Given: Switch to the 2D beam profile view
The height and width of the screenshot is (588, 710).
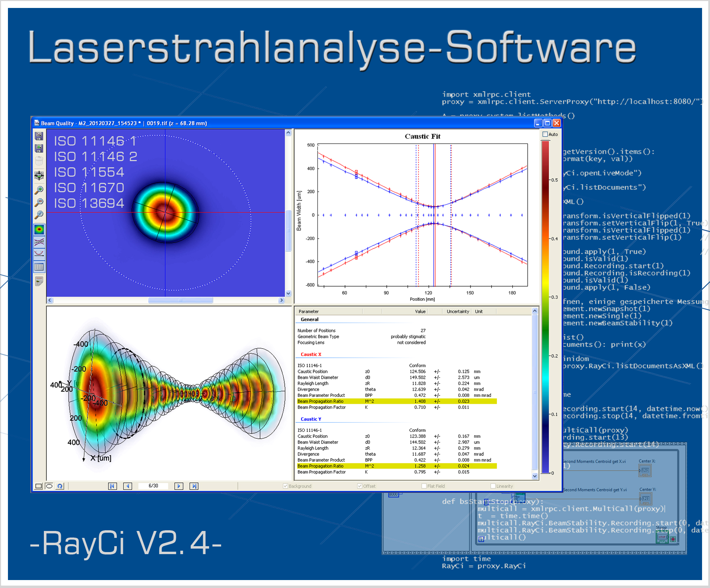Looking at the screenshot, I should (x=39, y=229).
